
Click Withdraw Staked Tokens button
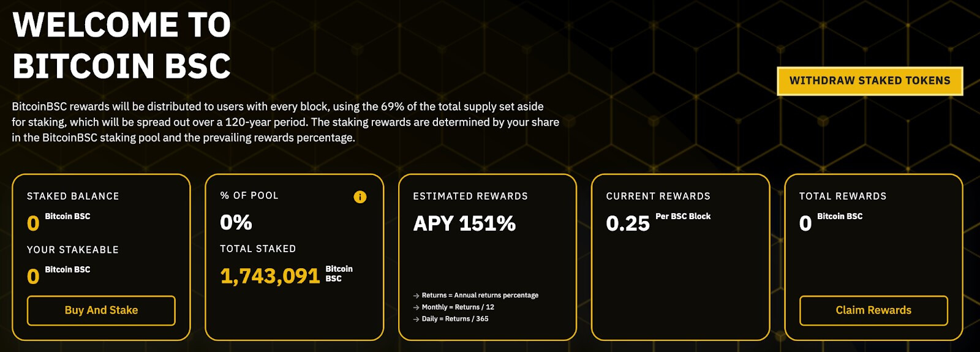click(x=870, y=81)
